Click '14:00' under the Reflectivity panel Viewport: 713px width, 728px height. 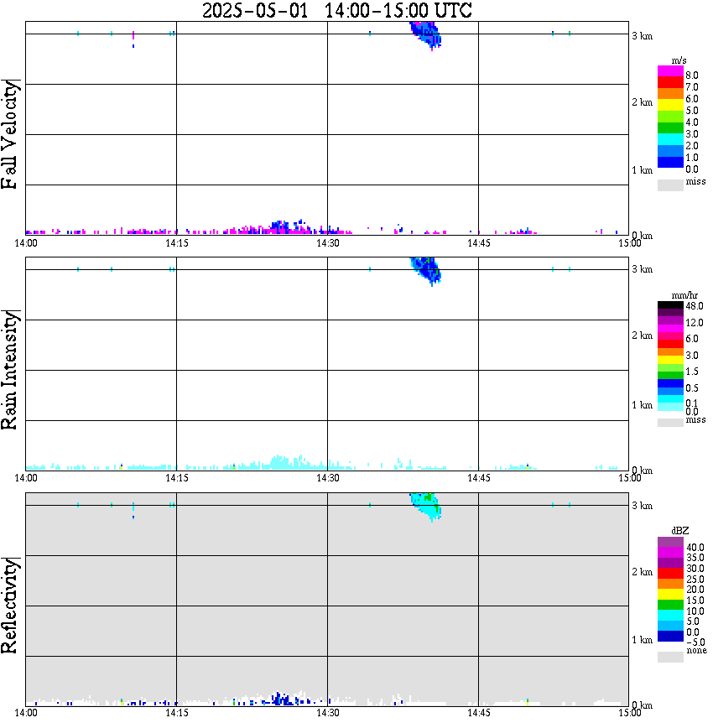(26, 713)
